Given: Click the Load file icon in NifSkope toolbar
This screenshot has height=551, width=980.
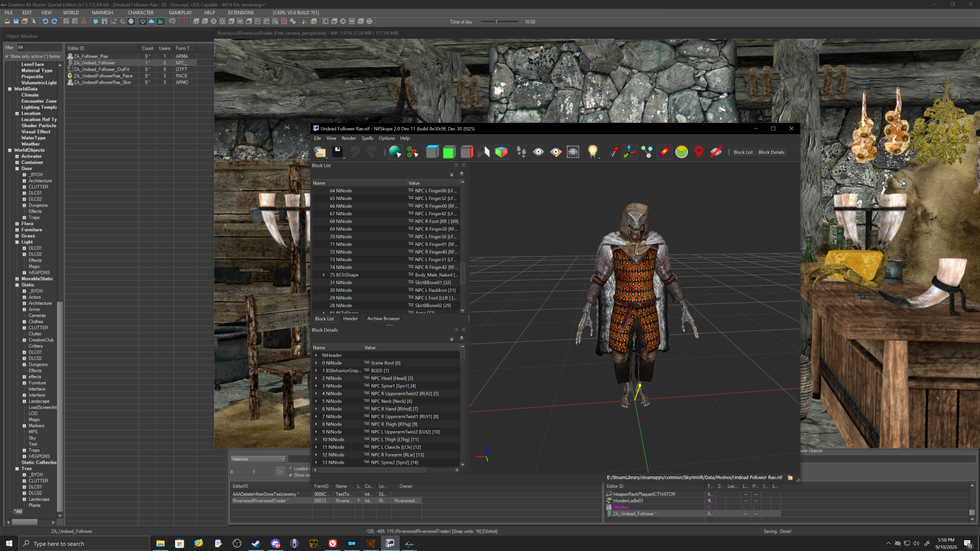Looking at the screenshot, I should (320, 152).
